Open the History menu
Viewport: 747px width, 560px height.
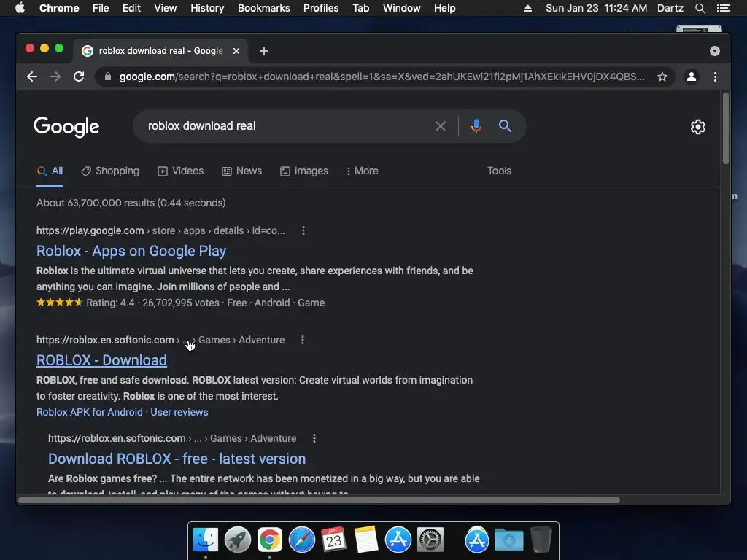[x=207, y=8]
